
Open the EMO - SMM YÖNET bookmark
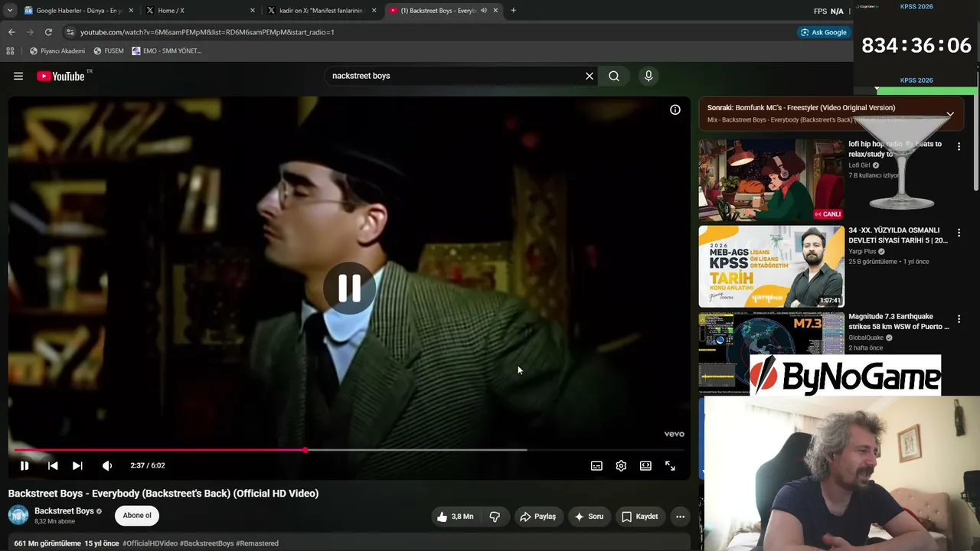(167, 51)
